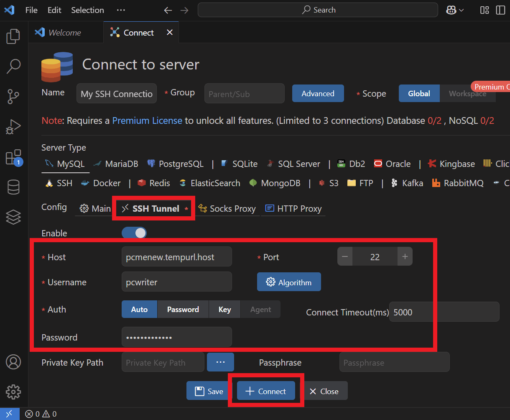Open Extensions view with update badge
This screenshot has width=510, height=420.
click(13, 157)
